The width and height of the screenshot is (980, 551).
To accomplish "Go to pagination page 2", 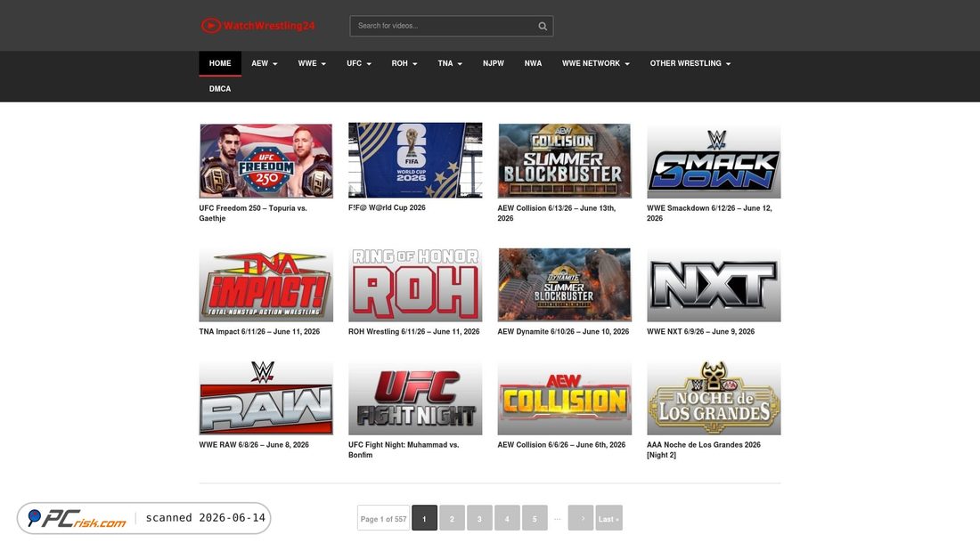I will [452, 519].
